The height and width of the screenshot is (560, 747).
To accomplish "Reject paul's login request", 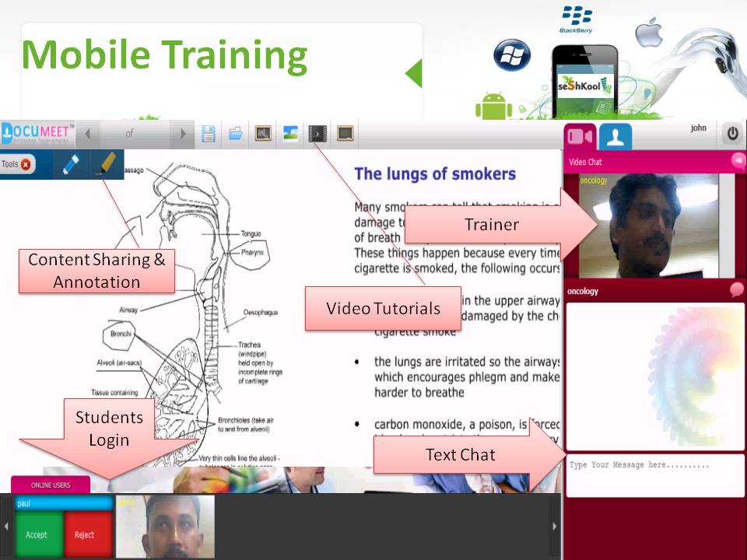I will [85, 534].
